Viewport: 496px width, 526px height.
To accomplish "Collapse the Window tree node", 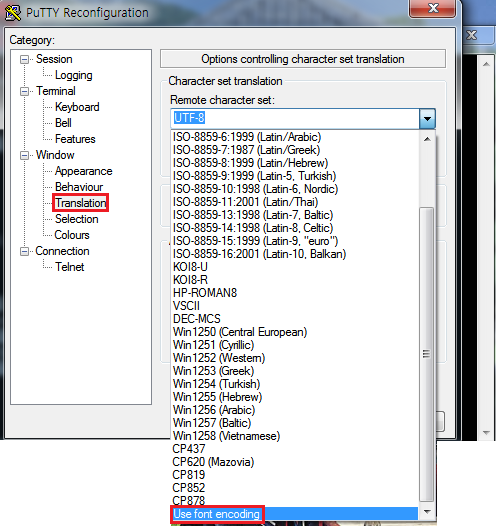I will point(24,156).
